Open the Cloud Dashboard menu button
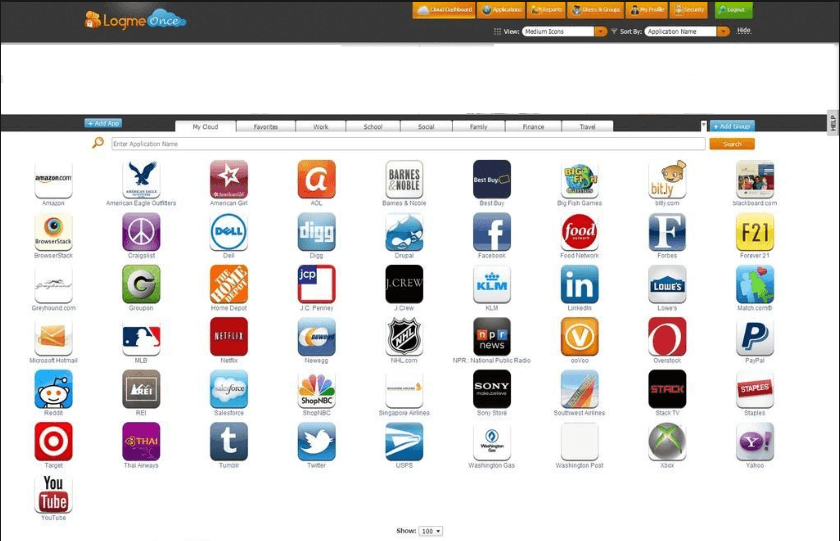Viewport: 840px width, 541px height. (x=444, y=10)
